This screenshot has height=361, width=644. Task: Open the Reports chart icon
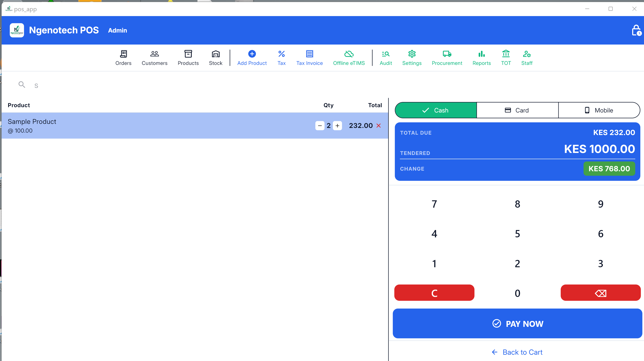pyautogui.click(x=481, y=54)
